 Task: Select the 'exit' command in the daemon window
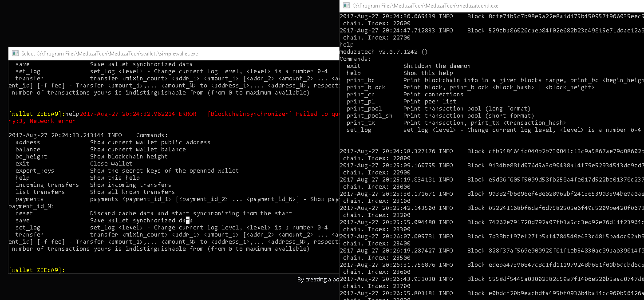354,66
